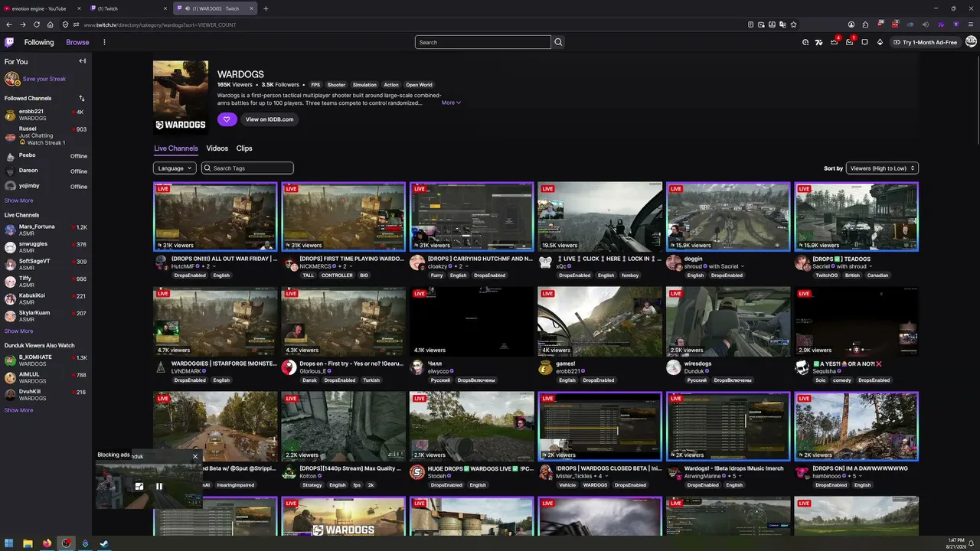
Task: Click the browser volume extension icon
Action: point(926,24)
